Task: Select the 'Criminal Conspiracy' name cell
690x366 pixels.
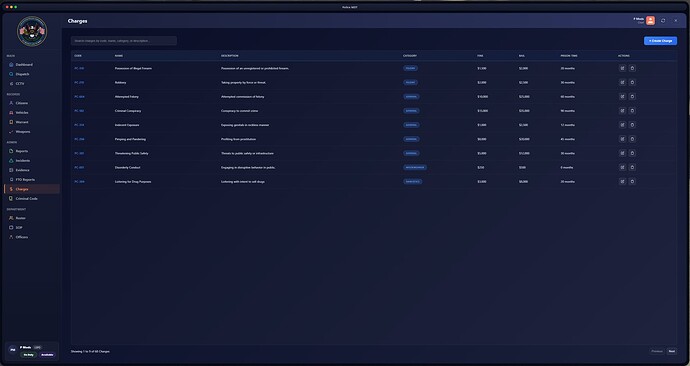Action: [x=128, y=111]
